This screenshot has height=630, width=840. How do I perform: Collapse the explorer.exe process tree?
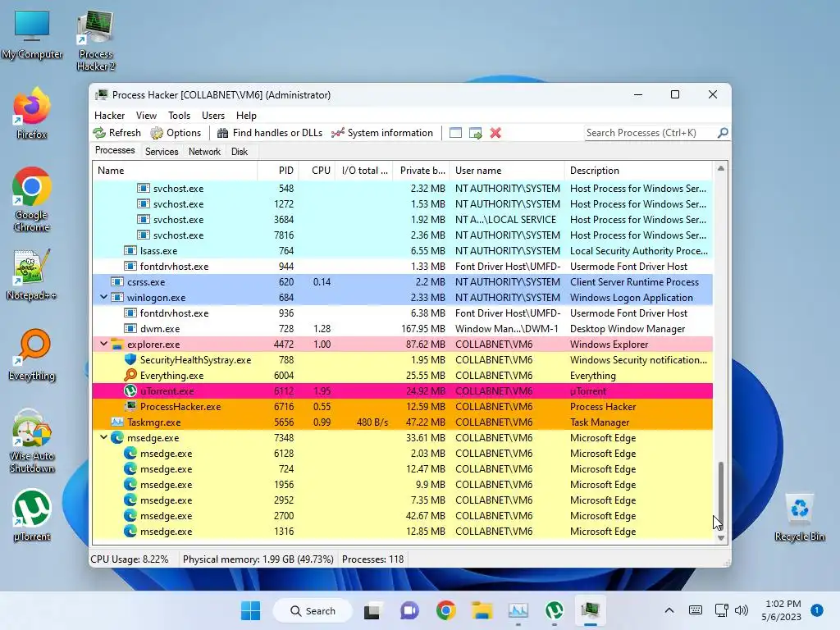[103, 344]
